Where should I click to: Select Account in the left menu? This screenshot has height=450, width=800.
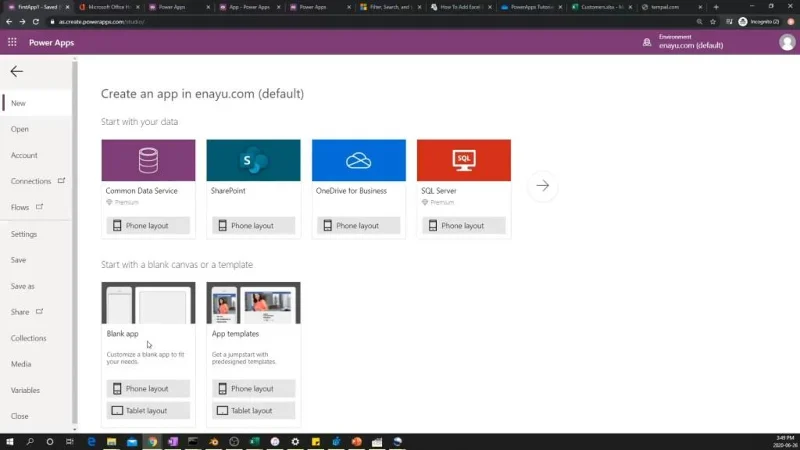point(36,155)
